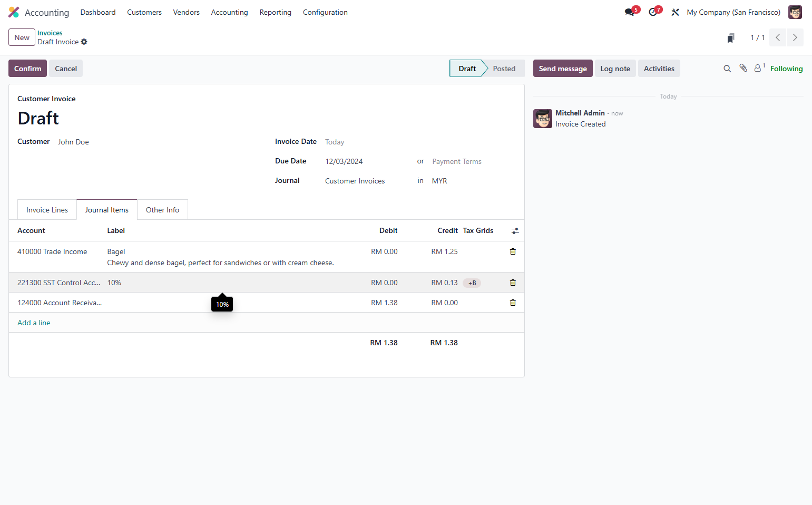This screenshot has height=505, width=812.
Task: Open the debug tools icon
Action: click(675, 12)
